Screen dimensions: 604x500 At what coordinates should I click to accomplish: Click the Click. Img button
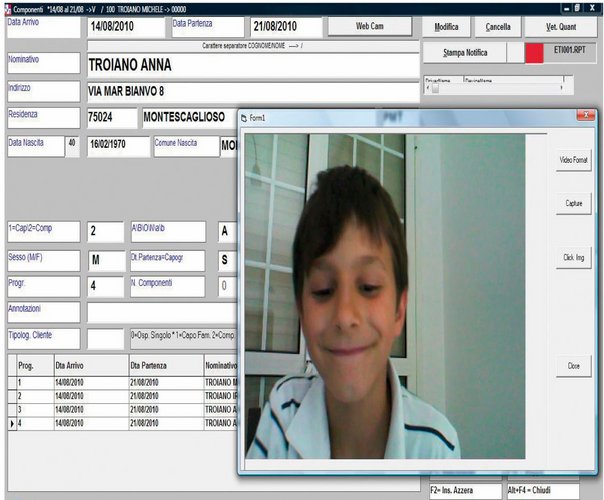(x=573, y=258)
